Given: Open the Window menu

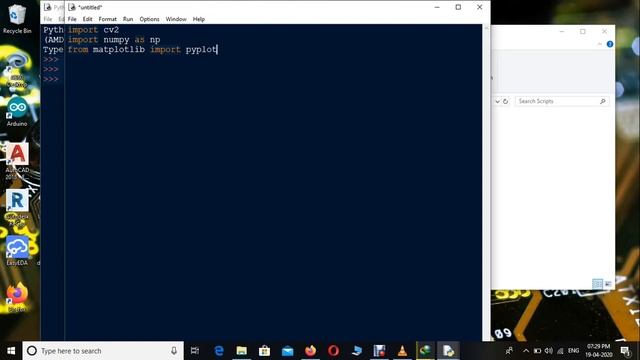Looking at the screenshot, I should (176, 19).
